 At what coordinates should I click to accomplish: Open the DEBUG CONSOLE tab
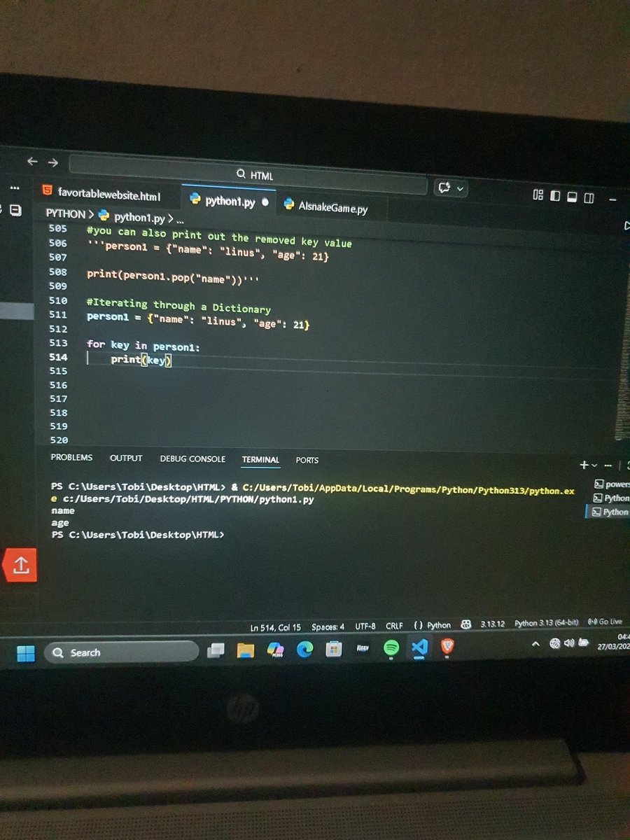192,459
